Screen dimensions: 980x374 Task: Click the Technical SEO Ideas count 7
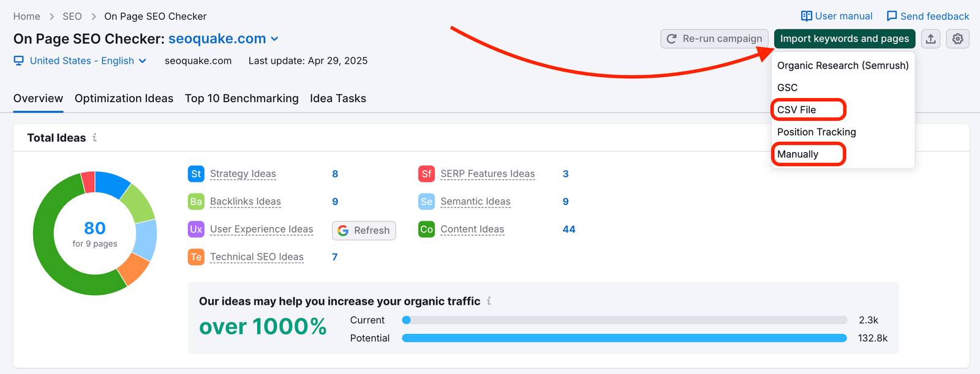click(334, 257)
